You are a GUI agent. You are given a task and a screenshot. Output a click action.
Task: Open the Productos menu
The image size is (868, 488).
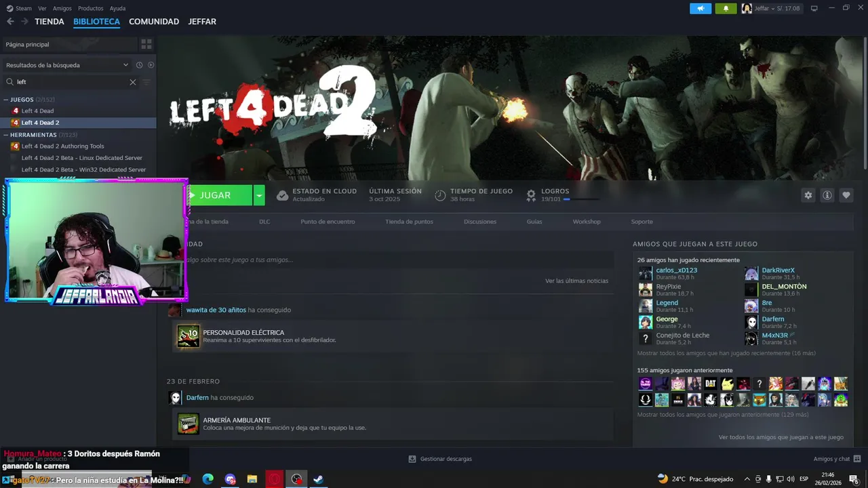coord(91,8)
